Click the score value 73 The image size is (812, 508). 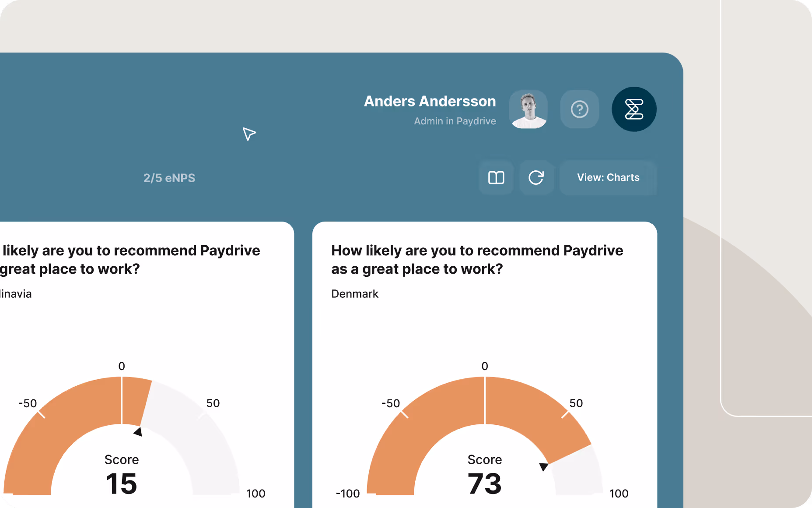click(484, 484)
